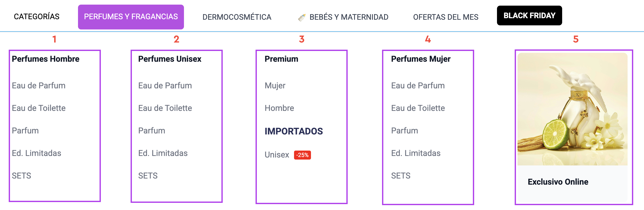Click the Importados heading
Image resolution: width=644 pixels, height=210 pixels.
[x=294, y=131]
